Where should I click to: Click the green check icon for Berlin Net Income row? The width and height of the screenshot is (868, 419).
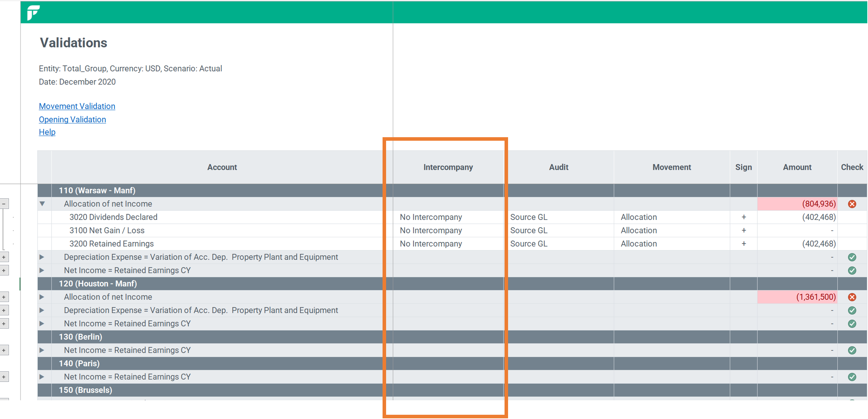[852, 350]
